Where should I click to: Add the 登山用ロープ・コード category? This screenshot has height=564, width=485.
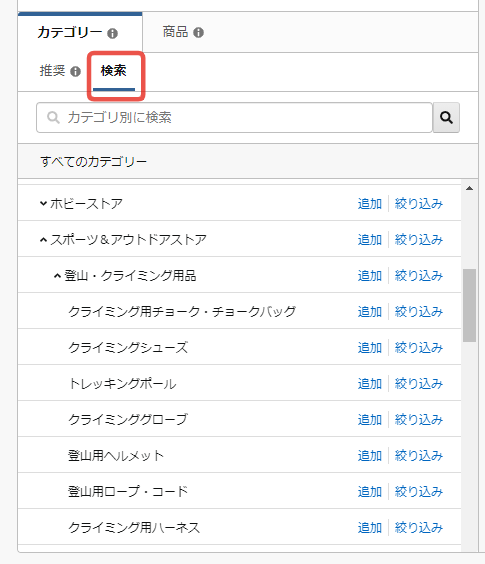tap(370, 492)
